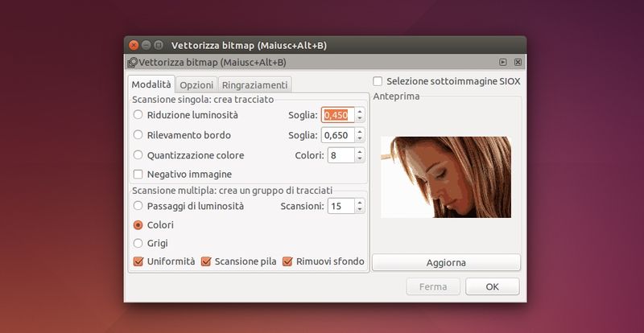
Task: Decrease Scansioni count with down arrow
Action: [360, 209]
